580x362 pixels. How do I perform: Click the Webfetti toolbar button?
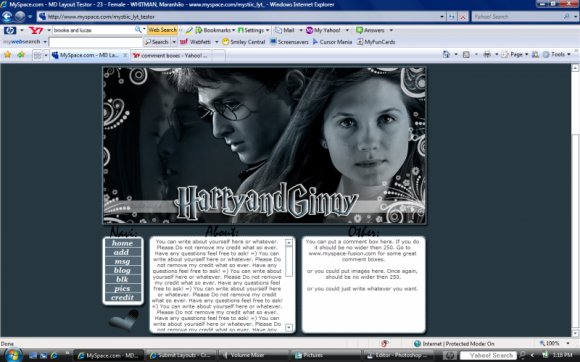[x=195, y=42]
